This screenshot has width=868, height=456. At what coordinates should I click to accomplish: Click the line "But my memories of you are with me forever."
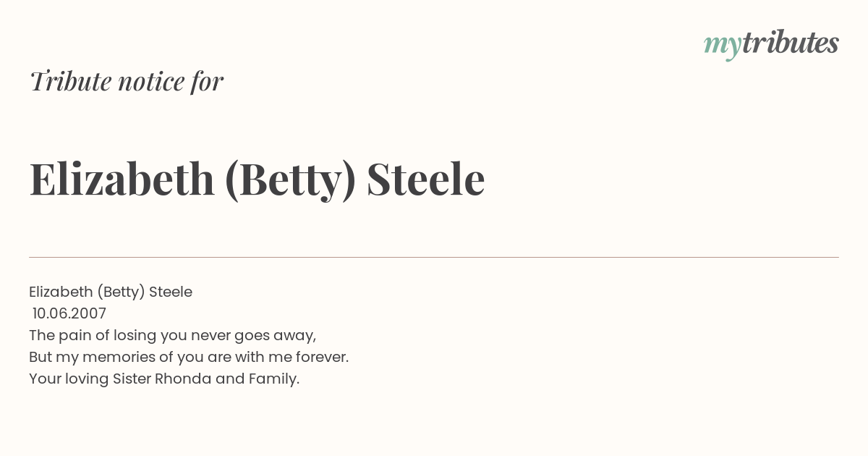click(x=189, y=358)
